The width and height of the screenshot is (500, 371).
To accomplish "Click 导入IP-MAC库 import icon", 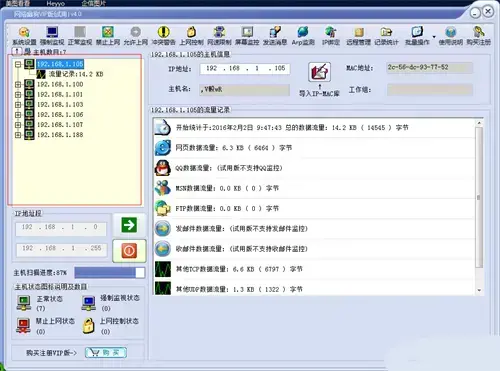I will pyautogui.click(x=319, y=72).
